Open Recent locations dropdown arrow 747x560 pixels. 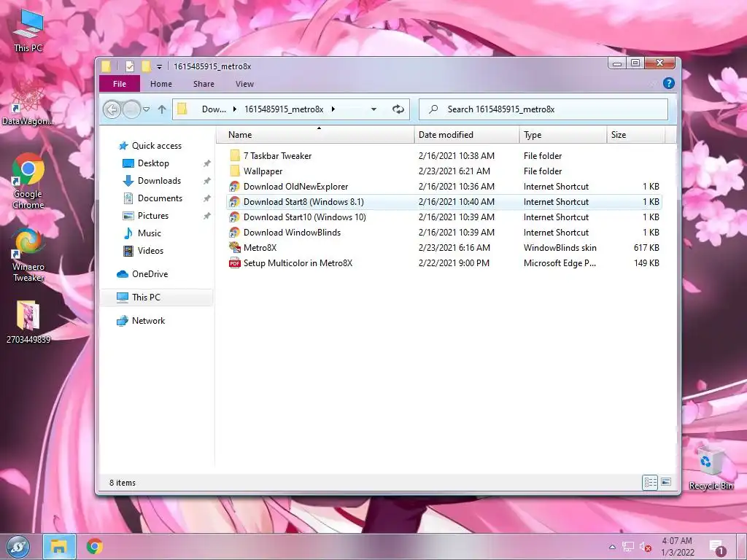click(146, 109)
